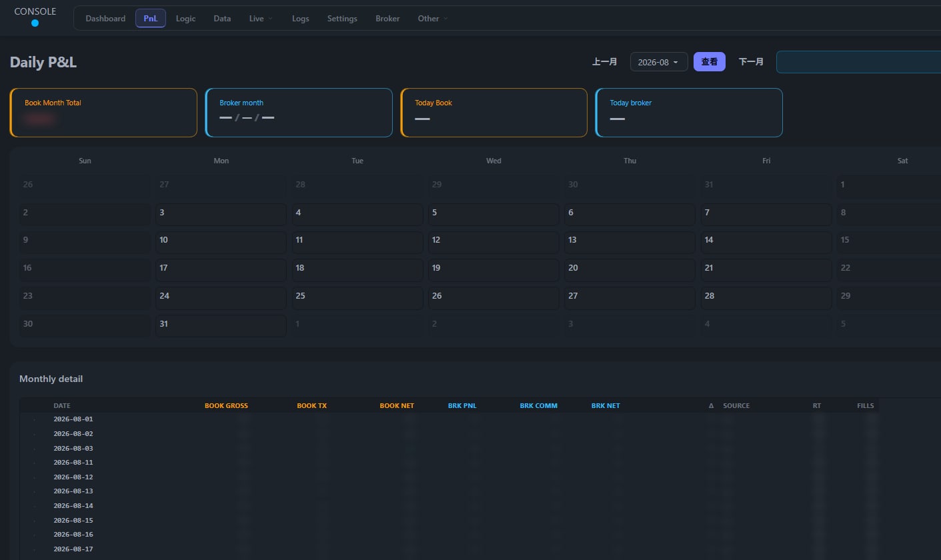This screenshot has width=941, height=560.
Task: Switch to the Broker tab
Action: 387,19
